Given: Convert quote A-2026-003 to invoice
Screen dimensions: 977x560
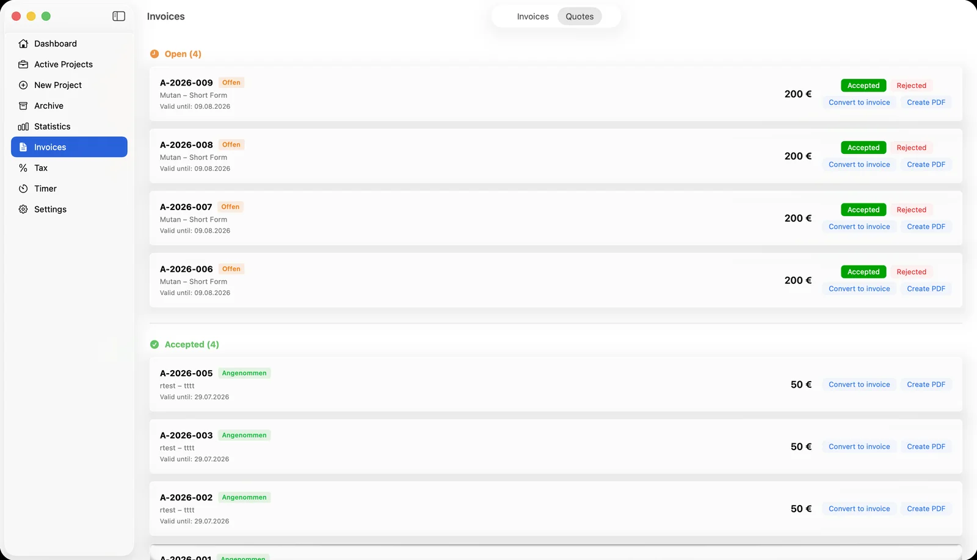Looking at the screenshot, I should click(859, 447).
